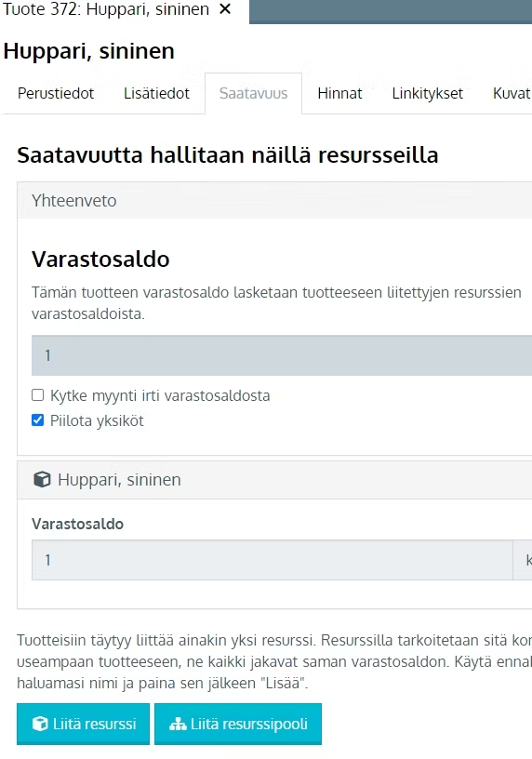Focus the resource Varastosaldo input field
Viewport: 532px width, 759px height.
click(x=273, y=560)
